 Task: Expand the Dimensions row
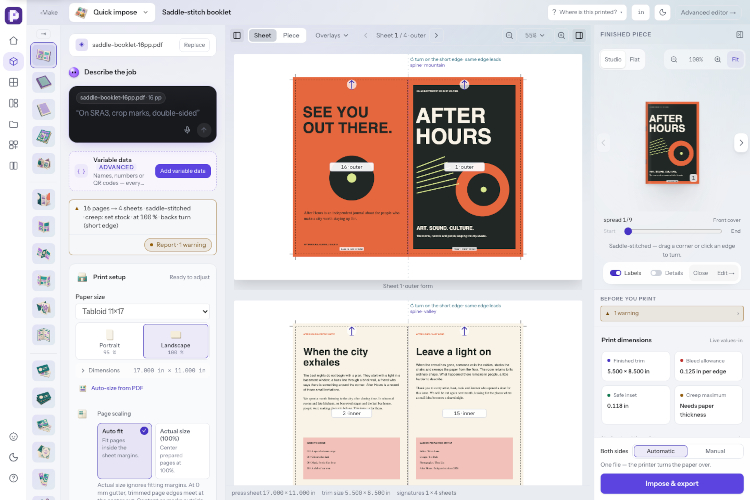(143, 370)
